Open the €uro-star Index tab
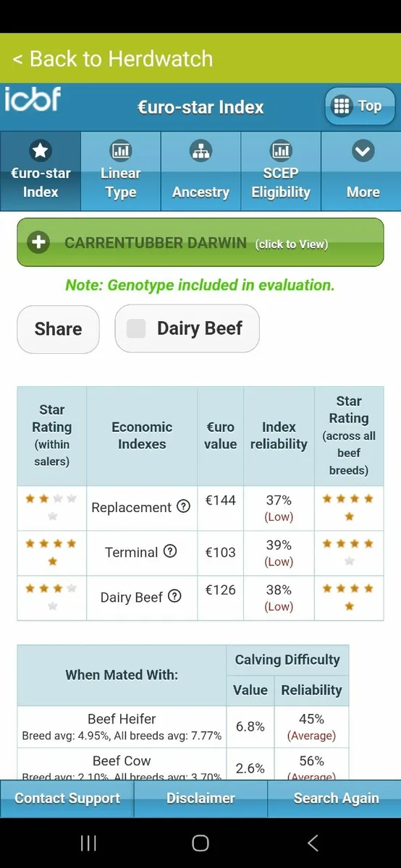Viewport: 401px width, 868px height. [x=41, y=171]
